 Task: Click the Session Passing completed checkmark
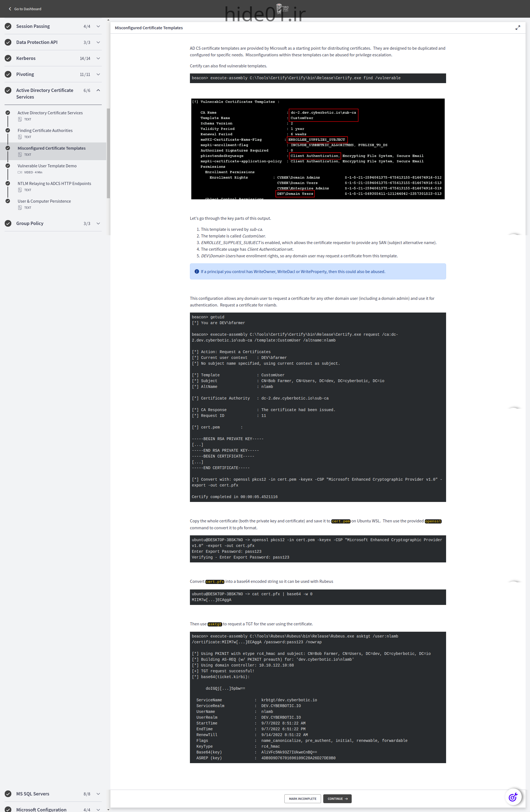click(8, 26)
